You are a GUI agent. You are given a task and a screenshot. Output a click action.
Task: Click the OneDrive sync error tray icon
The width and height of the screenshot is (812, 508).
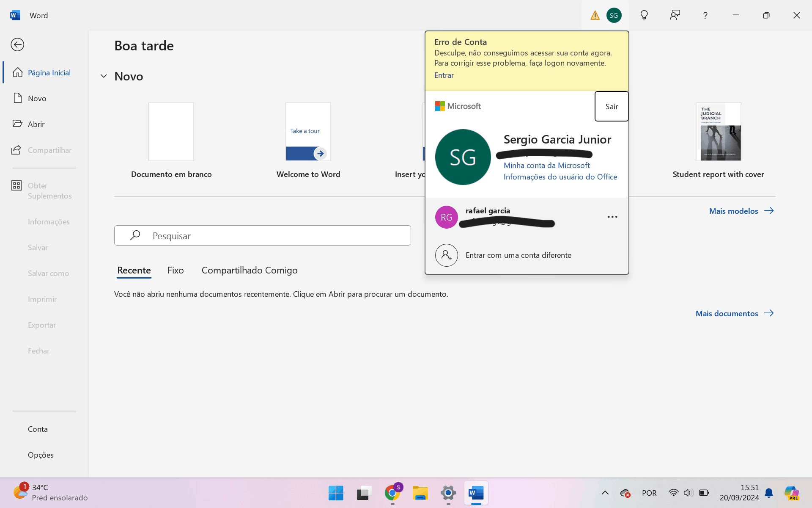coord(625,493)
